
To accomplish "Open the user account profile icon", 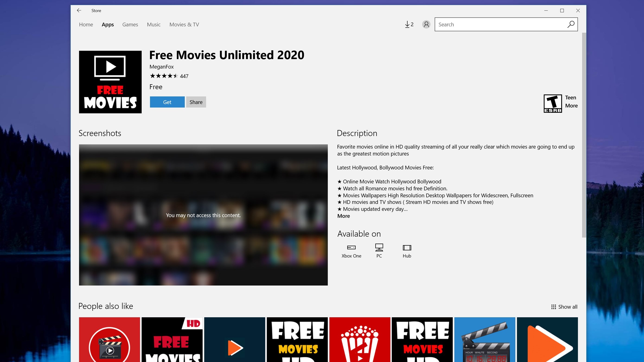I will (x=426, y=25).
